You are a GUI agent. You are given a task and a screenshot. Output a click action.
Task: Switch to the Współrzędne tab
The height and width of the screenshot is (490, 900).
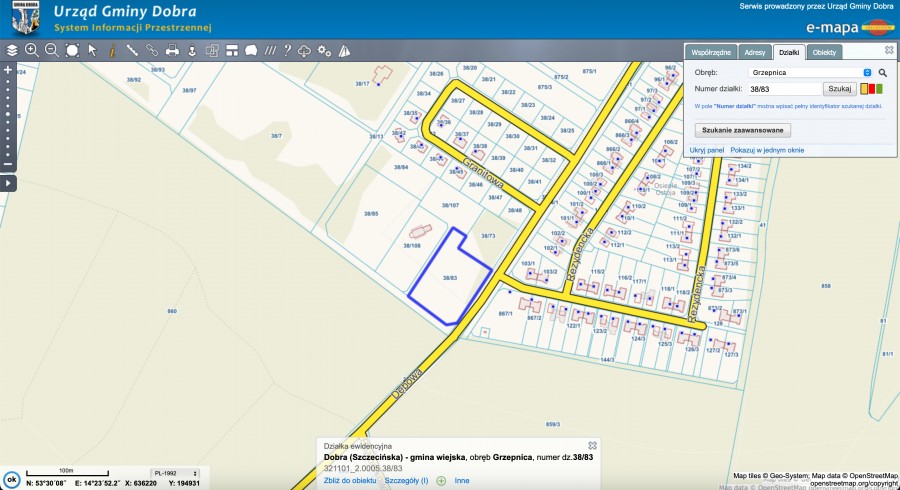click(712, 51)
